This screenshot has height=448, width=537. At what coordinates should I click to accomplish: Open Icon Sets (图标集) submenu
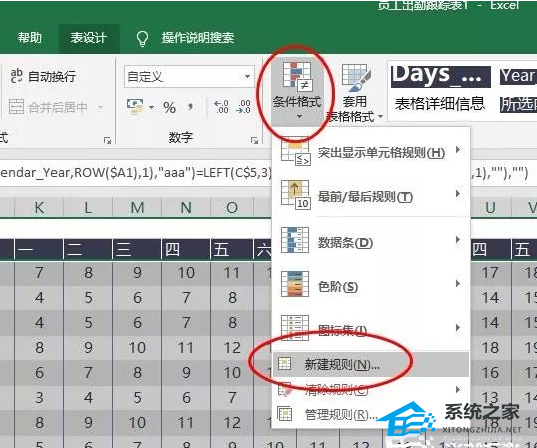[371, 328]
